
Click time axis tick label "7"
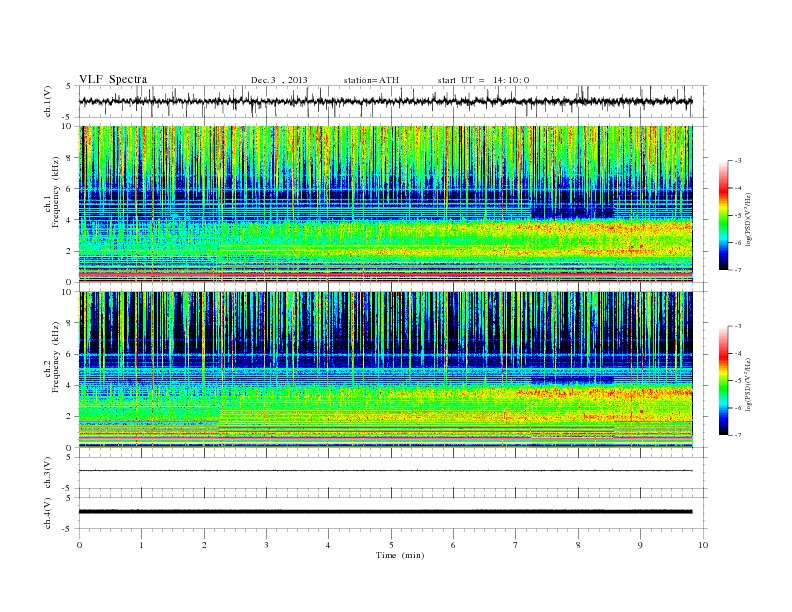tap(516, 545)
